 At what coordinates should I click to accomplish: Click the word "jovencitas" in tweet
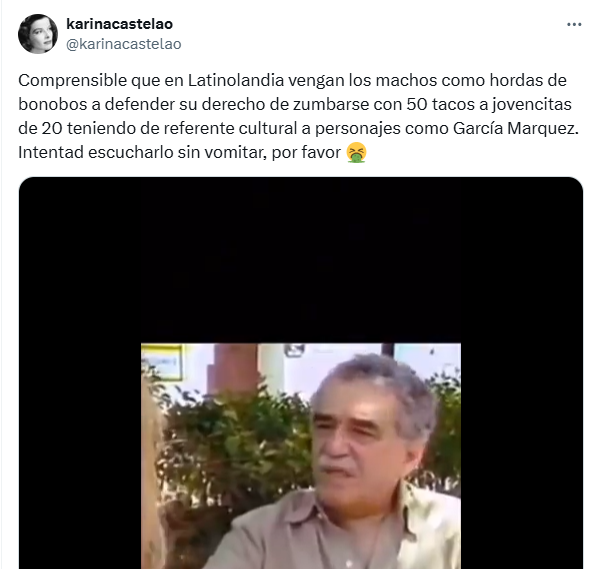point(532,105)
